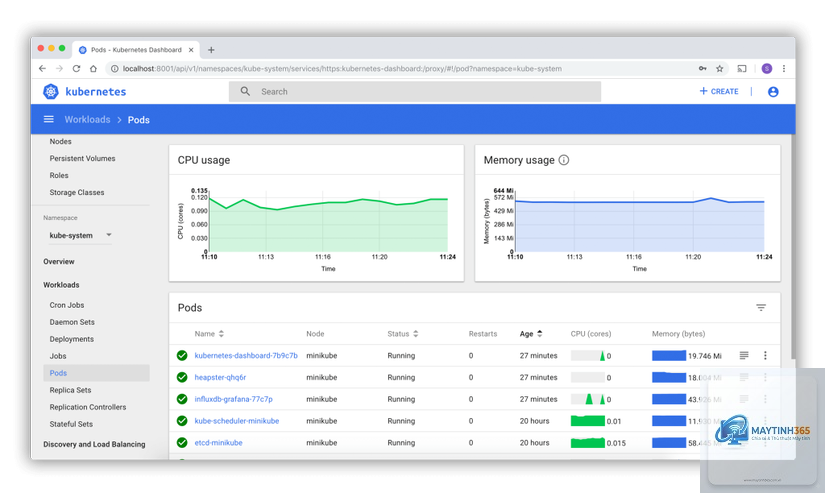Open Chrome three-dot menu
Viewport: 825px width, 493px height.
point(784,68)
